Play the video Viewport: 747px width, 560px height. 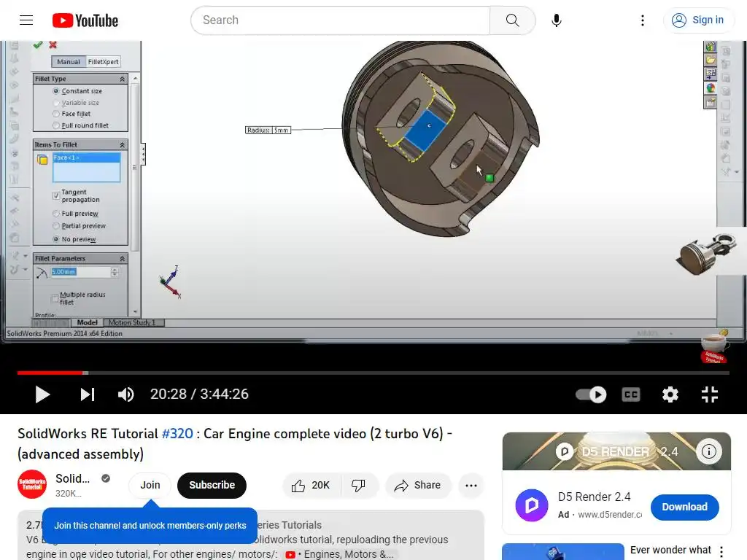[42, 394]
